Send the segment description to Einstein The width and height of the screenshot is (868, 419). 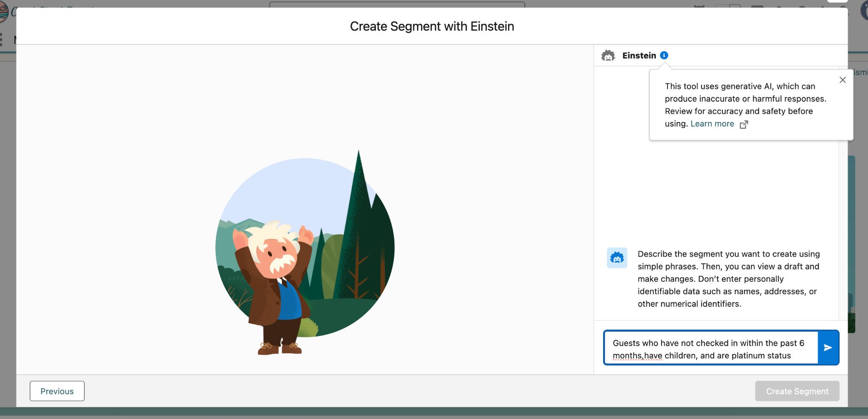point(828,348)
